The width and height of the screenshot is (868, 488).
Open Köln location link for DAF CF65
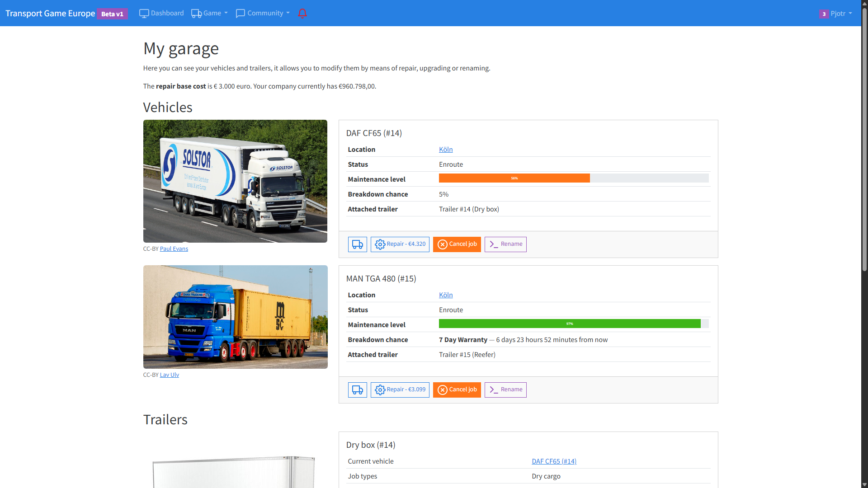pos(446,150)
